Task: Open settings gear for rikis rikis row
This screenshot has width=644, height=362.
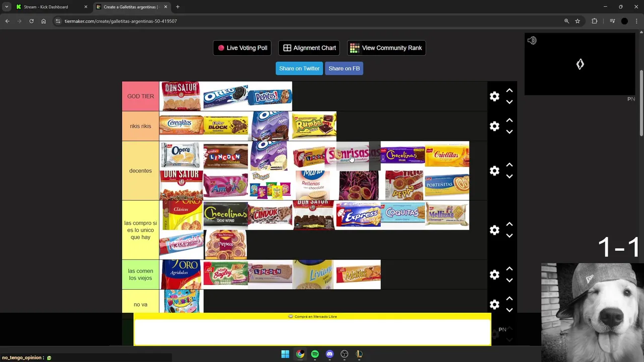Action: (495, 126)
